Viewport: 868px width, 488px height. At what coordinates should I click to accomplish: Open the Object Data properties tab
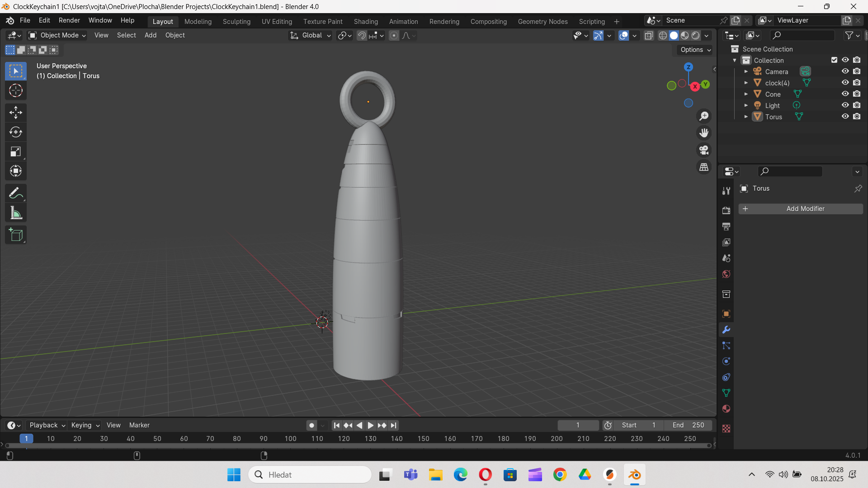(726, 393)
